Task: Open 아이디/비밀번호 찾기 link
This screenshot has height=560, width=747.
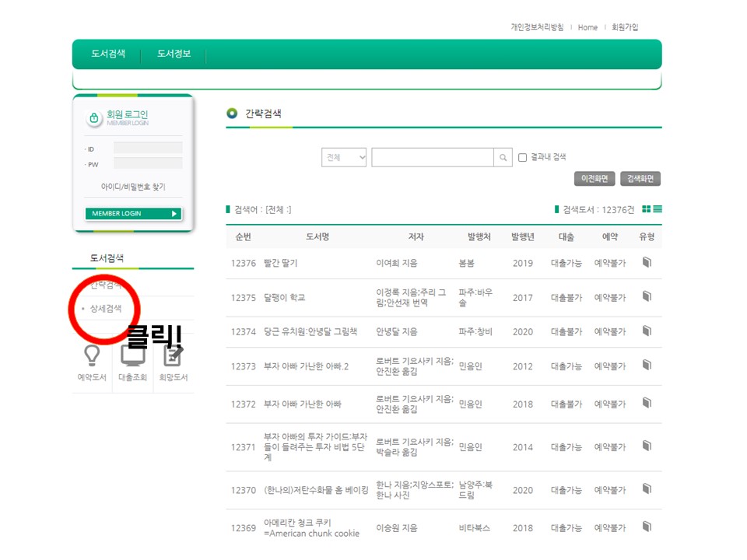Action: coord(133,187)
